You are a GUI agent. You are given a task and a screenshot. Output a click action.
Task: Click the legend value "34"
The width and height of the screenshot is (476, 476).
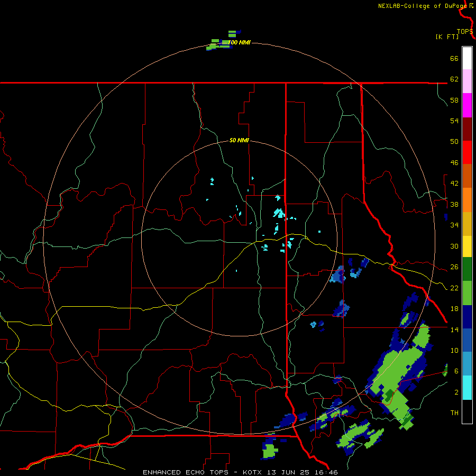pos(454,225)
